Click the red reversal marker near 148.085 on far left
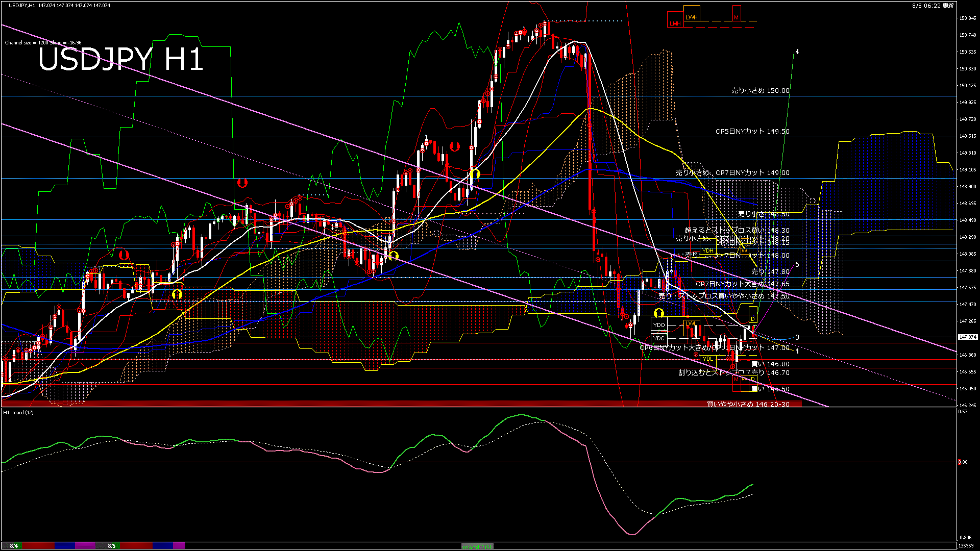 [x=124, y=255]
